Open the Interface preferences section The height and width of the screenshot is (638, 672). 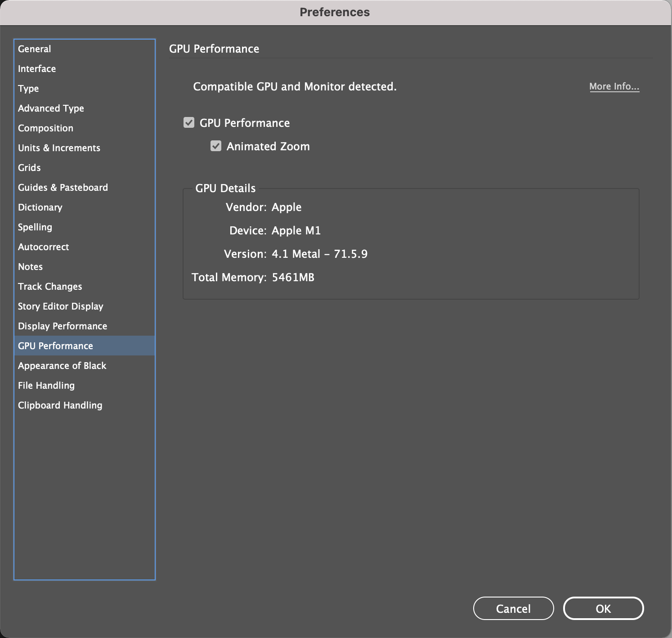[x=37, y=69]
